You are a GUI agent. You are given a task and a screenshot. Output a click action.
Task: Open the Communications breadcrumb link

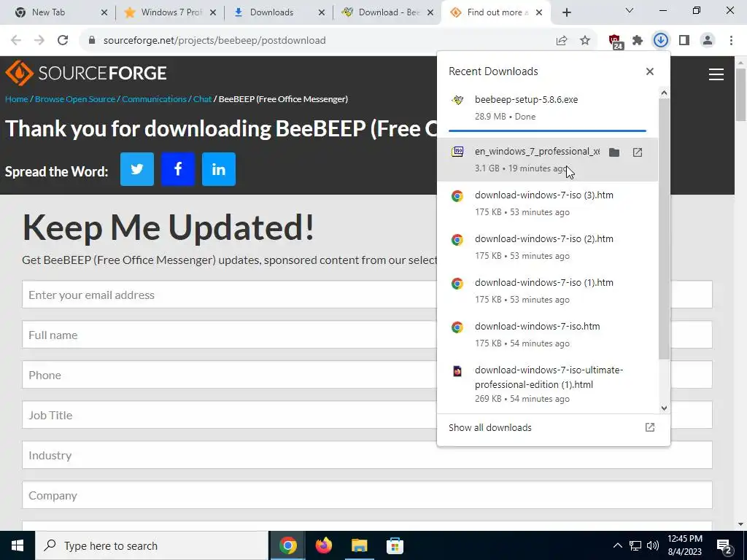tap(155, 99)
